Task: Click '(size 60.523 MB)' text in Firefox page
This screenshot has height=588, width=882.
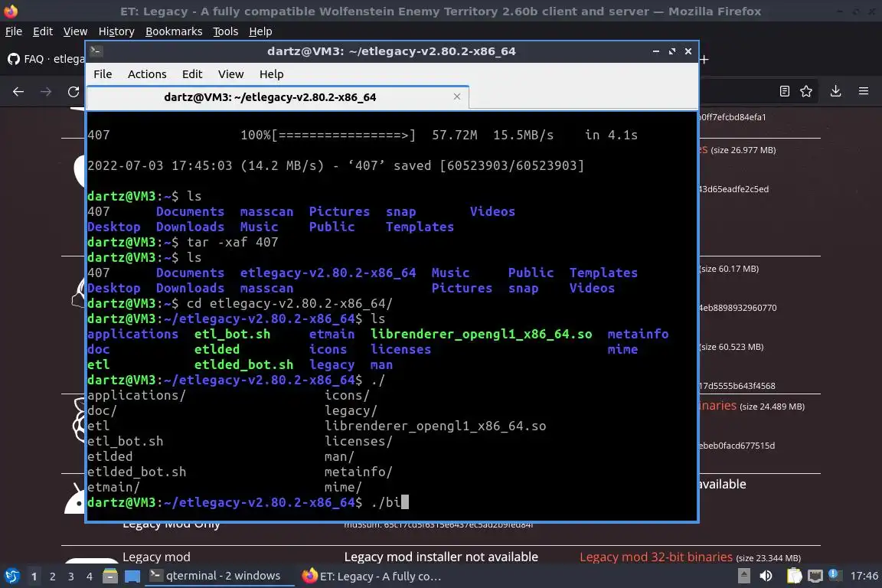Action: pyautogui.click(x=733, y=347)
